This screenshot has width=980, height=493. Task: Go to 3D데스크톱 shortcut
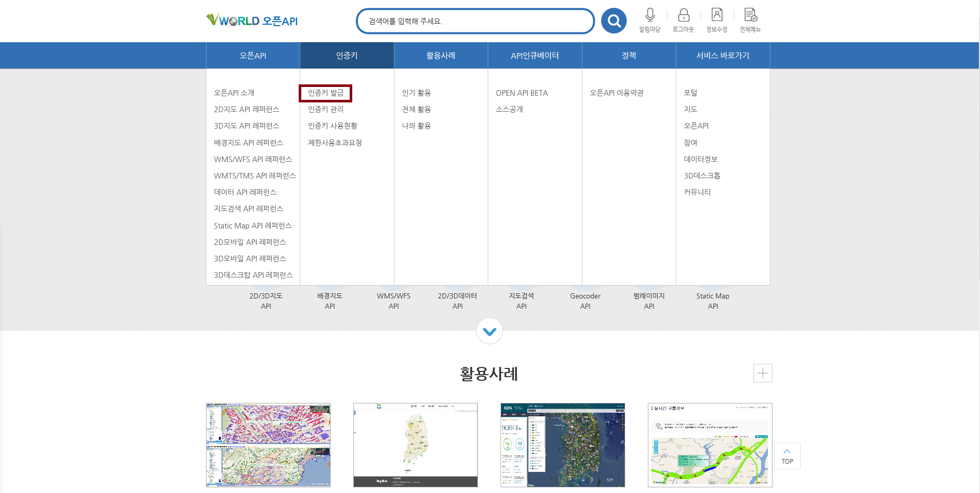pyautogui.click(x=702, y=176)
